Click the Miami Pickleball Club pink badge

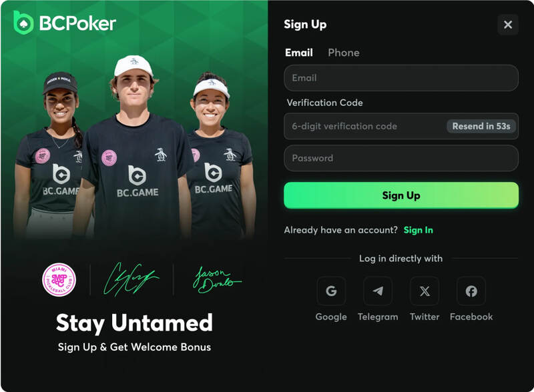tap(59, 280)
